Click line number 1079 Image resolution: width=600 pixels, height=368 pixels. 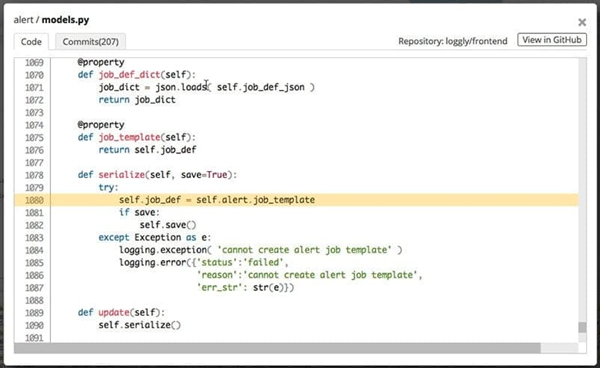point(34,187)
